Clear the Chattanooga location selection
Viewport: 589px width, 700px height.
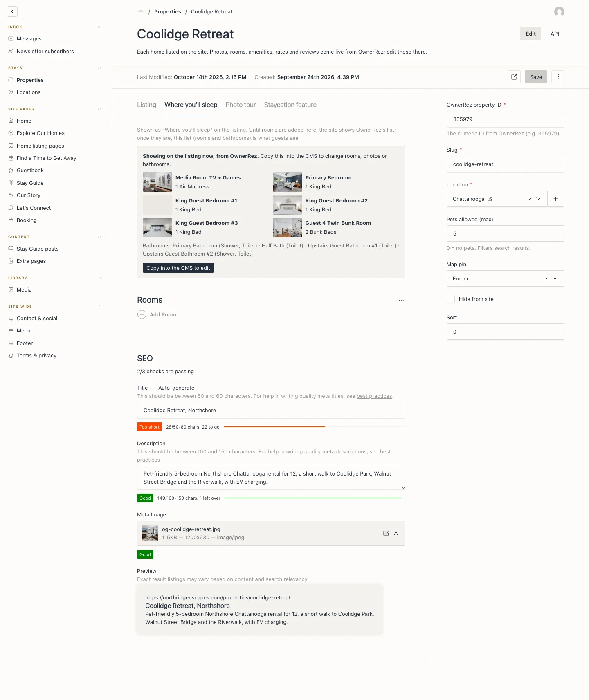point(530,199)
